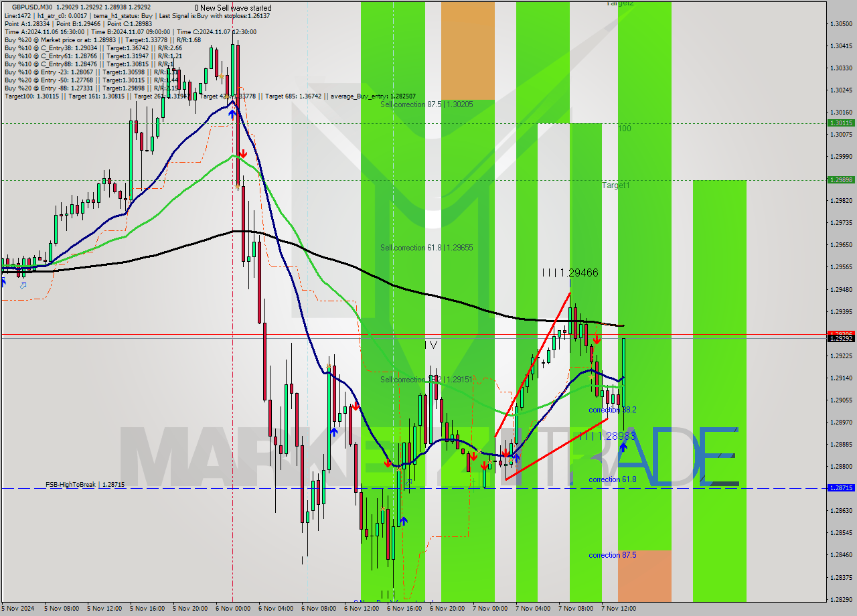Click the 'correction 61.8' label

pyautogui.click(x=613, y=479)
